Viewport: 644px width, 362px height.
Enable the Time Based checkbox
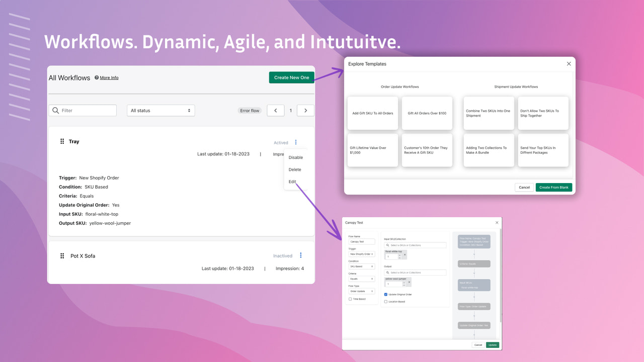350,299
